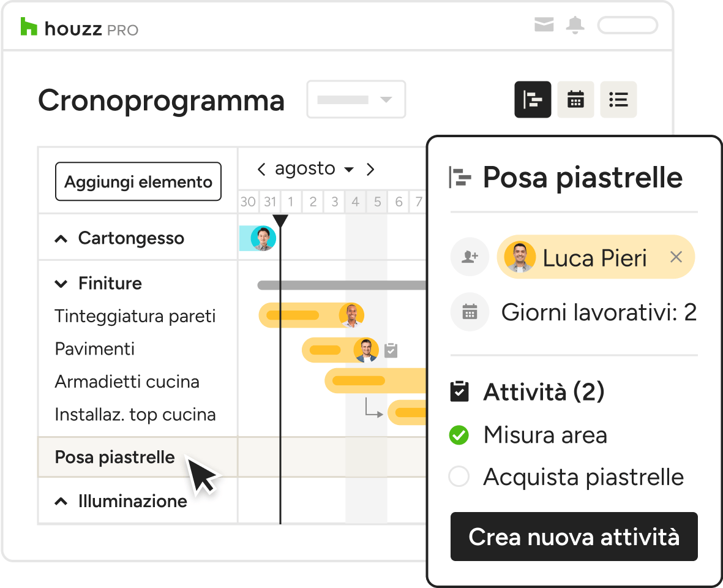The height and width of the screenshot is (588, 723).
Task: Expand the Cartongesso group
Action: coord(61,239)
